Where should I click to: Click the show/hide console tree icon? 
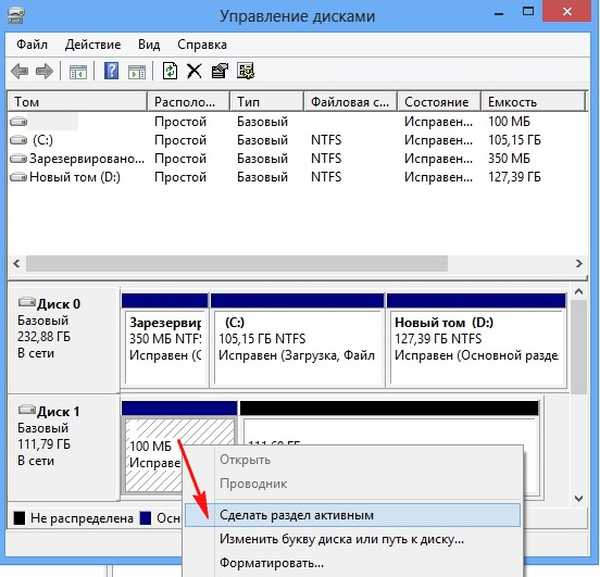click(77, 71)
